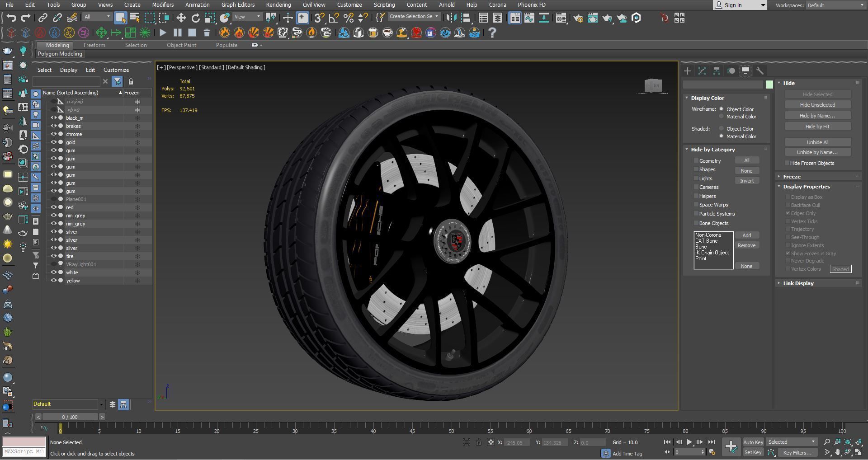Toggle visibility eye of brakes object

pos(53,126)
